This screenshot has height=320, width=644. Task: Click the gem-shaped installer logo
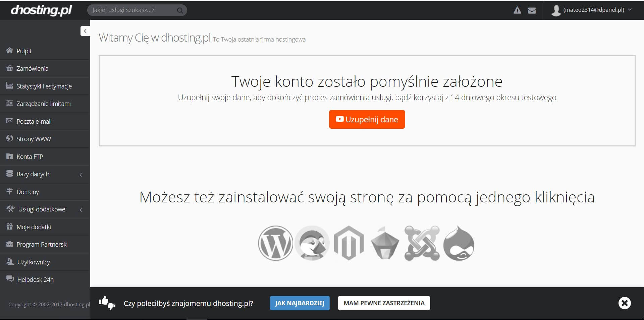(x=385, y=243)
